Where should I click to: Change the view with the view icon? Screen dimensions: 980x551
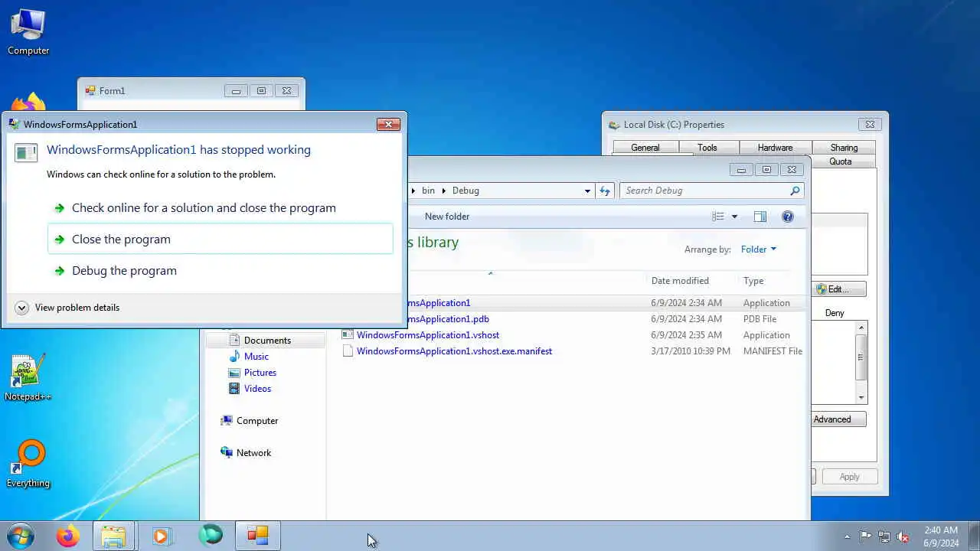(718, 217)
